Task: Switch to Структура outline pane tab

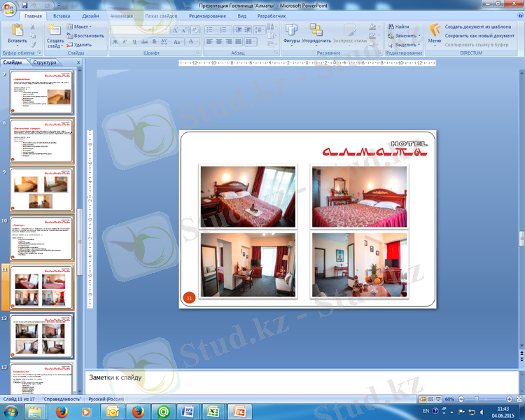Action: point(45,62)
